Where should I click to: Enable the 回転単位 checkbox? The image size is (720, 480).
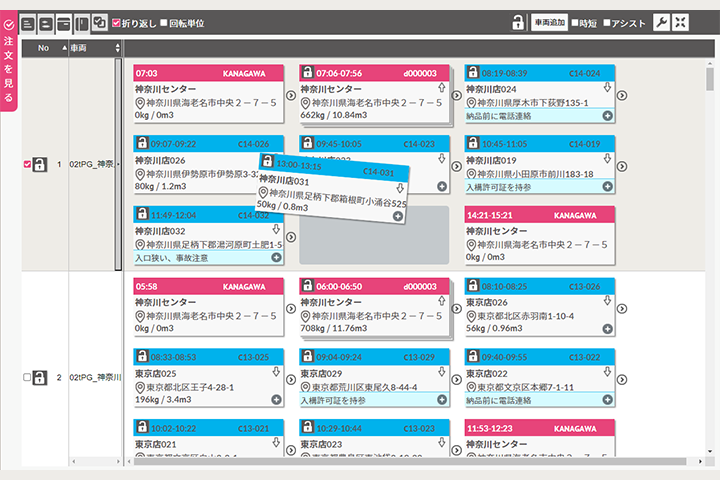click(x=164, y=23)
